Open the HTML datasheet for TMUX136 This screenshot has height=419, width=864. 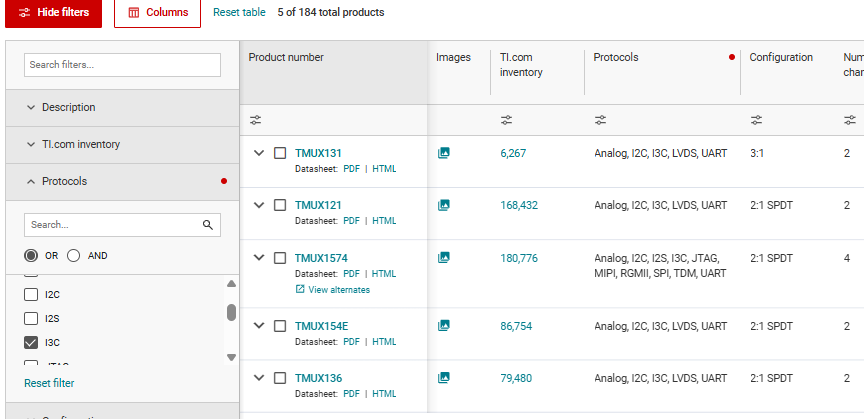(384, 394)
